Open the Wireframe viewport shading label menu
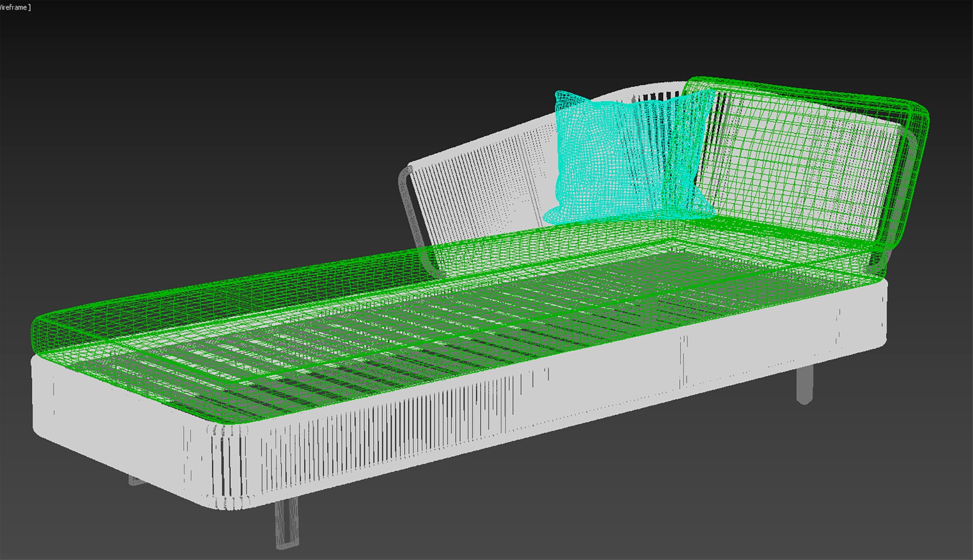Screen dimensions: 973x560 click(15, 7)
